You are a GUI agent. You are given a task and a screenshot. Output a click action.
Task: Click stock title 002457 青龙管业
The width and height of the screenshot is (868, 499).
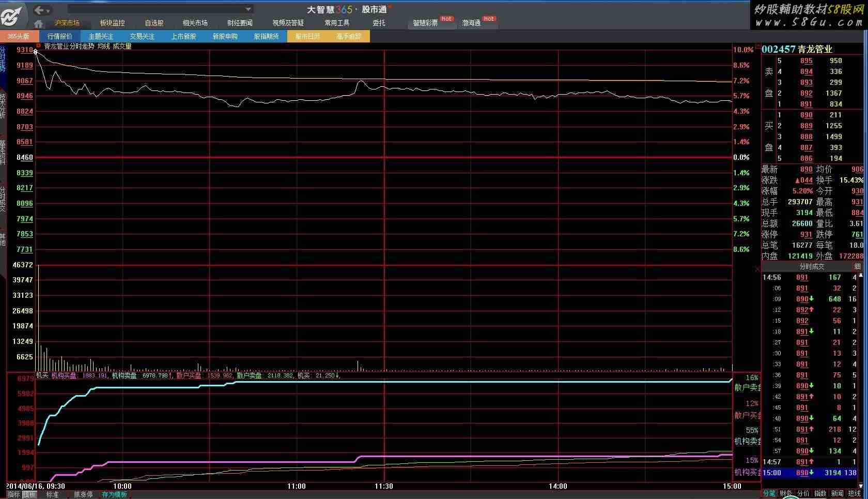[x=797, y=49]
